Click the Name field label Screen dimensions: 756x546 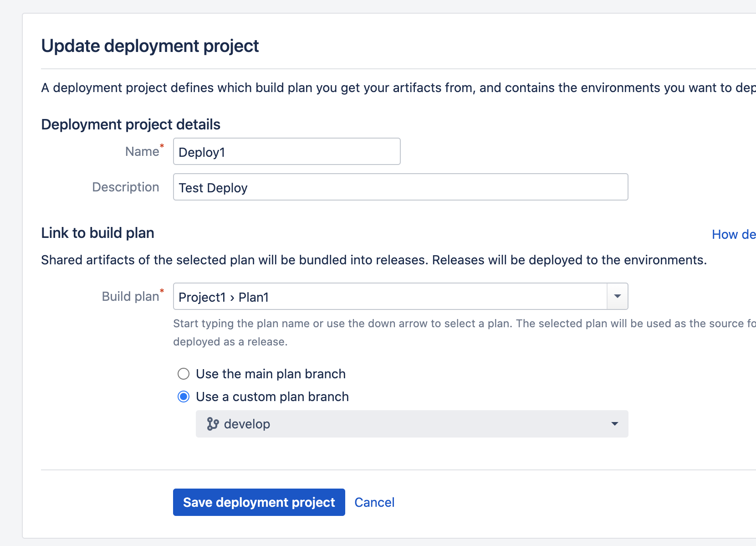[142, 151]
